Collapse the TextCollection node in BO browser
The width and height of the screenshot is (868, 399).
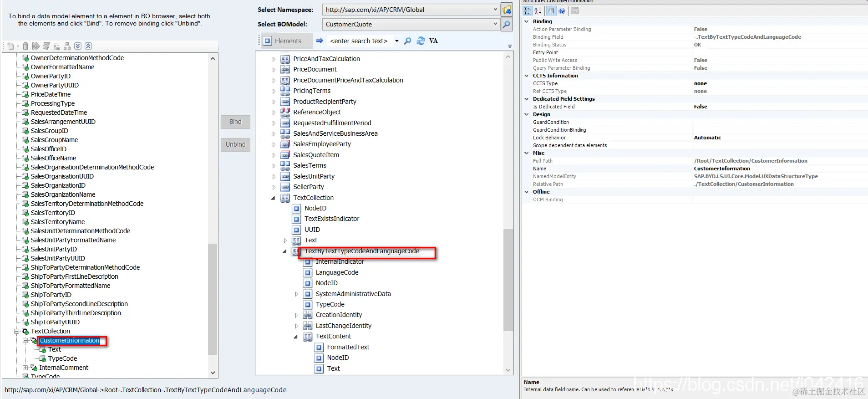[274, 198]
